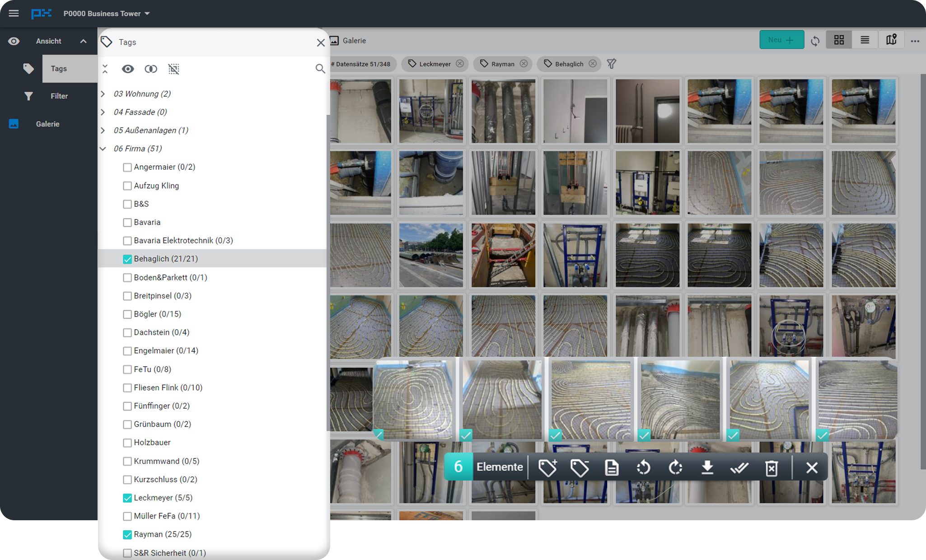This screenshot has height=560, width=926.
Task: Click the delete icon in selection toolbar
Action: point(772,467)
